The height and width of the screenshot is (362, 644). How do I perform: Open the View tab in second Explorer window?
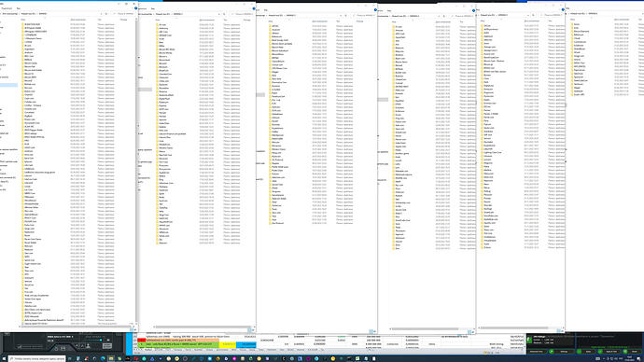pos(153,8)
